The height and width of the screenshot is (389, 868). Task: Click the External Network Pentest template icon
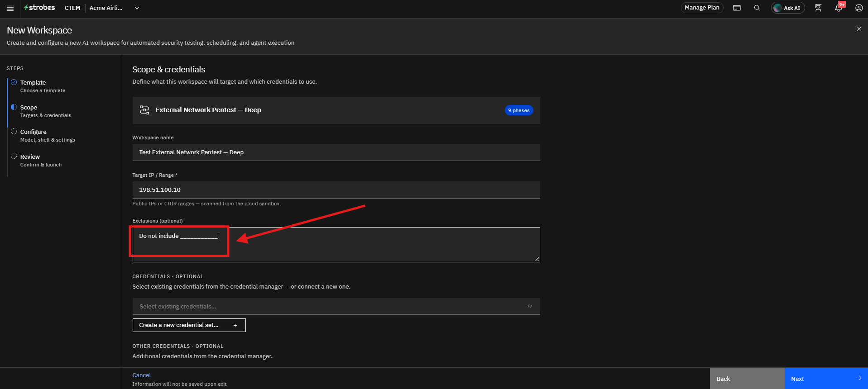144,110
